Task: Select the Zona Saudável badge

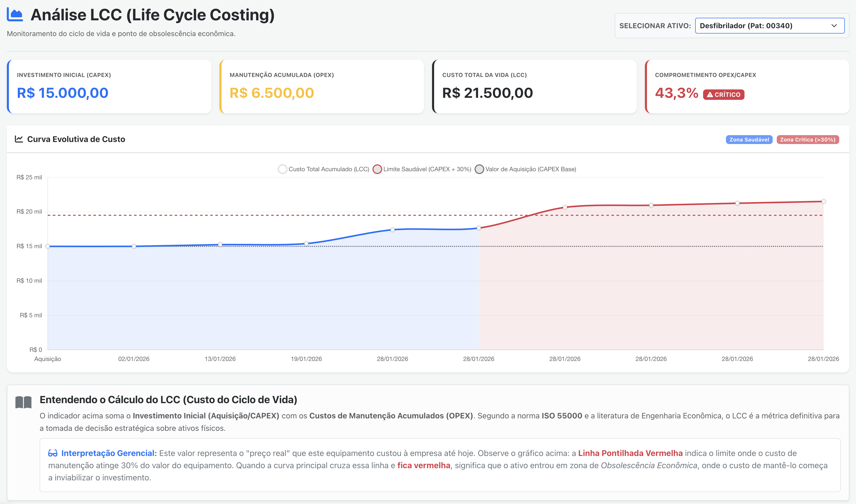Action: (749, 139)
